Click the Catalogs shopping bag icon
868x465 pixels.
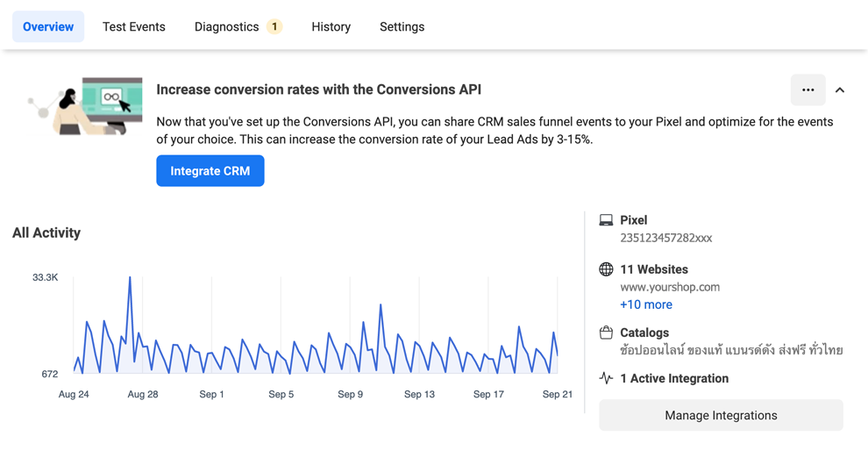(606, 333)
